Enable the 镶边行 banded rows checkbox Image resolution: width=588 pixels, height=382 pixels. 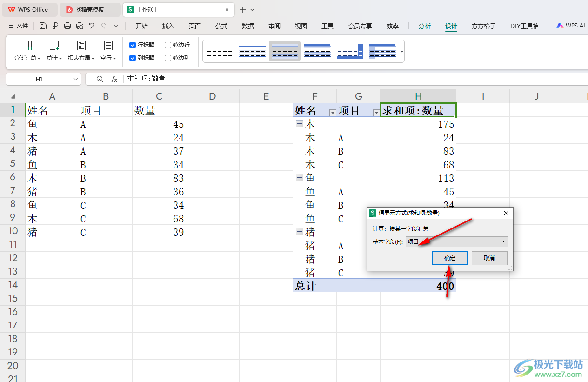click(168, 45)
